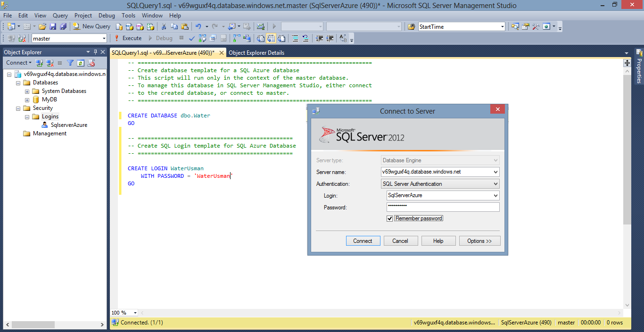Open the Authentication dropdown

pyautogui.click(x=495, y=184)
